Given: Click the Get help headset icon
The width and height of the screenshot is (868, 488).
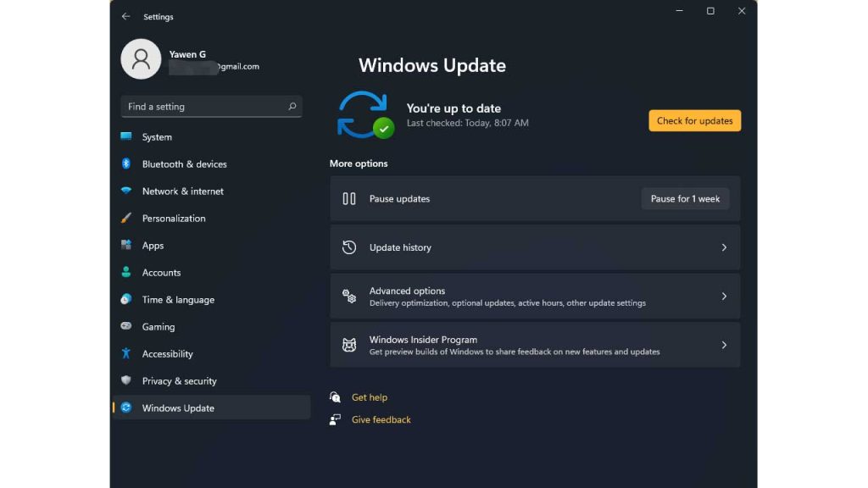Looking at the screenshot, I should tap(335, 396).
